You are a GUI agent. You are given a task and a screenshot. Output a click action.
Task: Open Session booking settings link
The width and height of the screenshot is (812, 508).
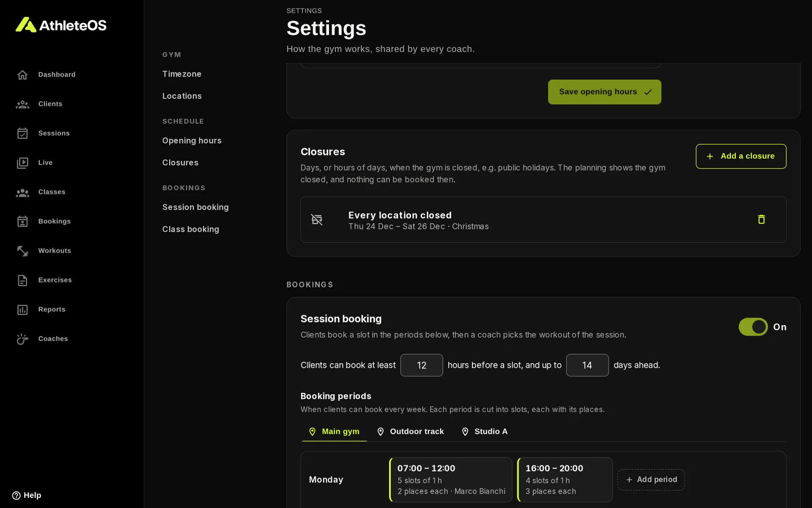195,207
